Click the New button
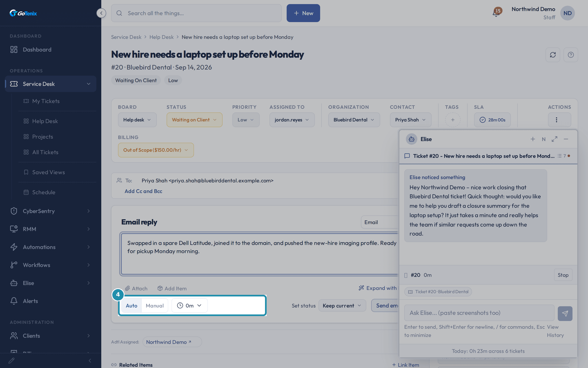 click(x=303, y=13)
